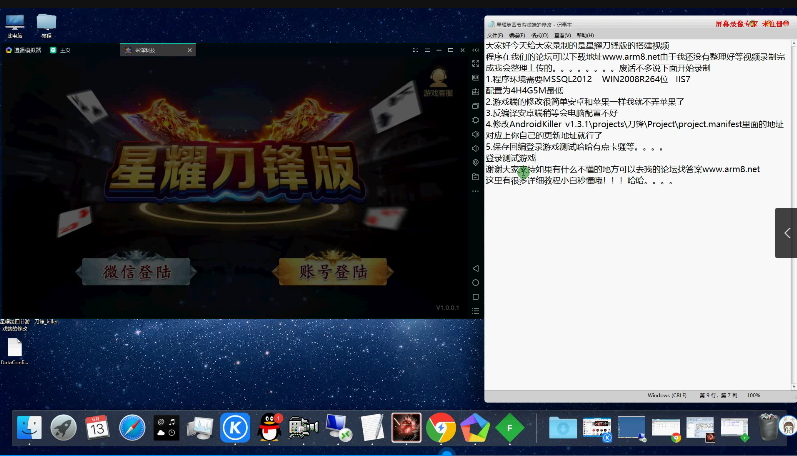Click the Notepad vertical scrollbar
This screenshot has width=797, height=456.
tap(794, 214)
